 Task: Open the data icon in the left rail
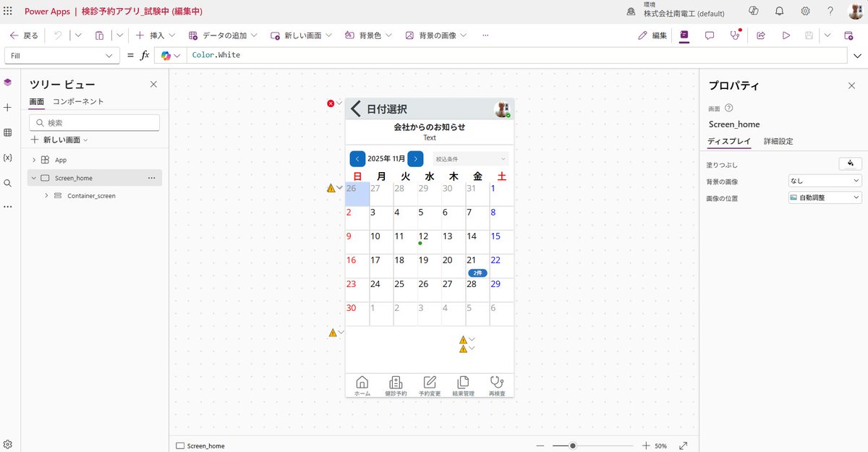click(x=8, y=132)
